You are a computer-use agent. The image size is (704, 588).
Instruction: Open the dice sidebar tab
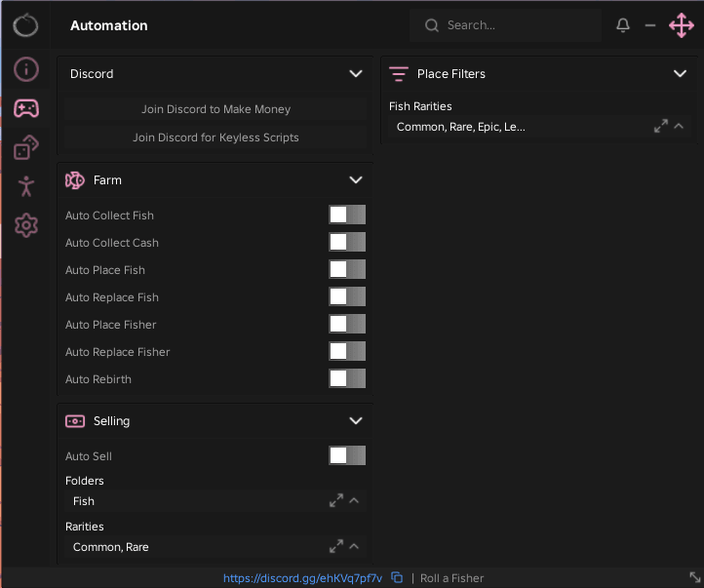(x=26, y=147)
